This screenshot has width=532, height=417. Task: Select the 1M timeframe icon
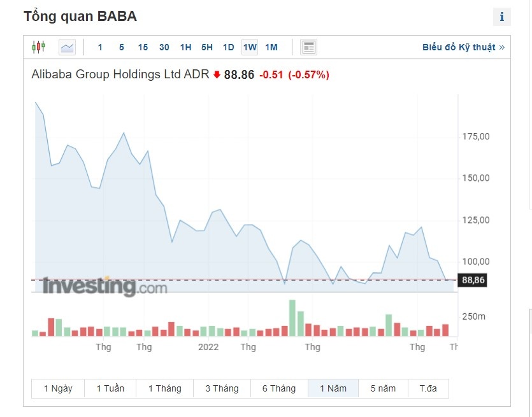pos(271,46)
